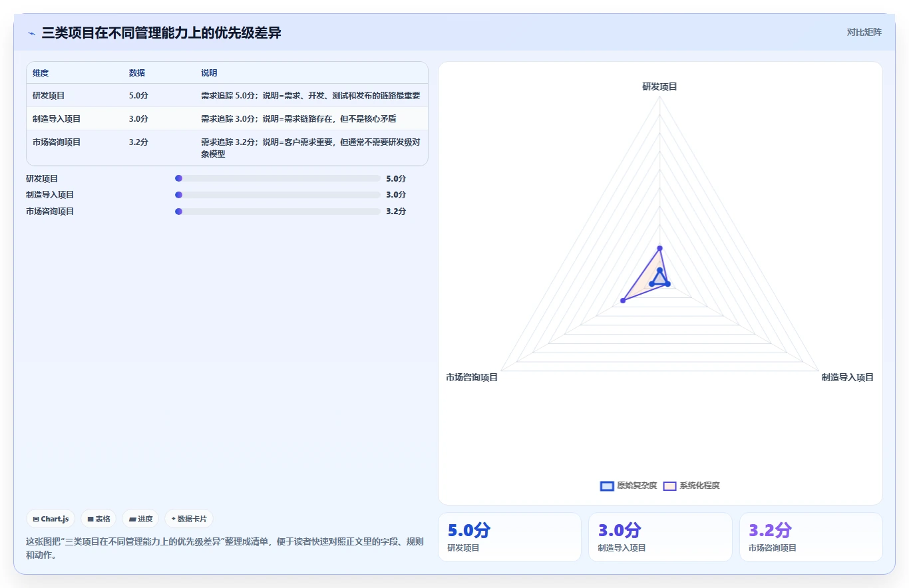The height and width of the screenshot is (588, 909).
Task: Click description starting 需求追踪 5.0分
Action: (311, 96)
